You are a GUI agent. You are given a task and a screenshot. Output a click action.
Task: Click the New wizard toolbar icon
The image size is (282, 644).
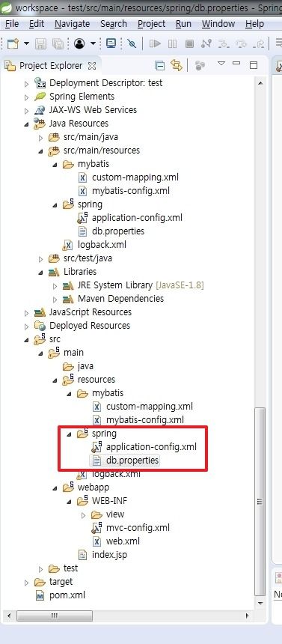(x=13, y=43)
